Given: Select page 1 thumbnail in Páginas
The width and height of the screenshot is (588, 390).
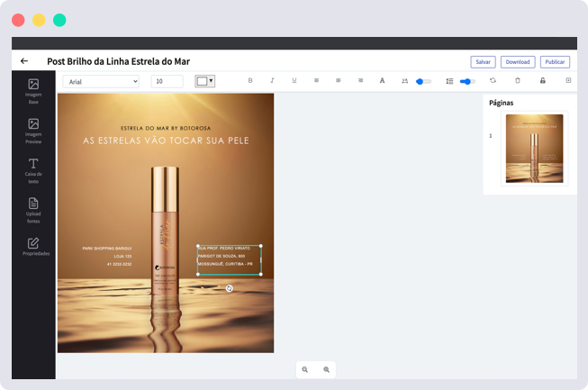Looking at the screenshot, I should coord(534,149).
